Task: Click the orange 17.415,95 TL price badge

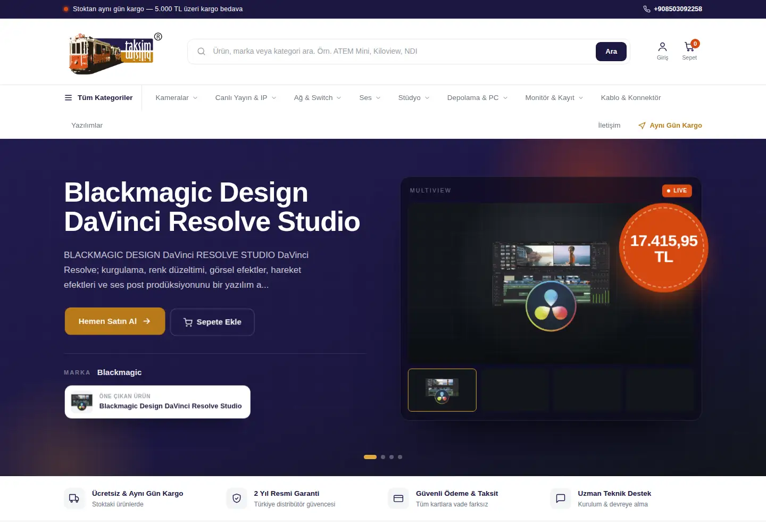Action: pyautogui.click(x=663, y=248)
